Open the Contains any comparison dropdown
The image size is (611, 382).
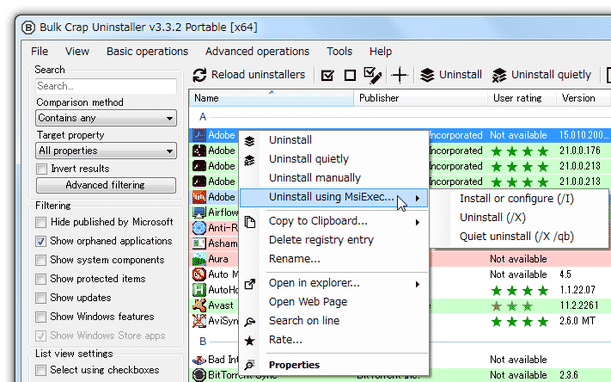click(x=106, y=118)
